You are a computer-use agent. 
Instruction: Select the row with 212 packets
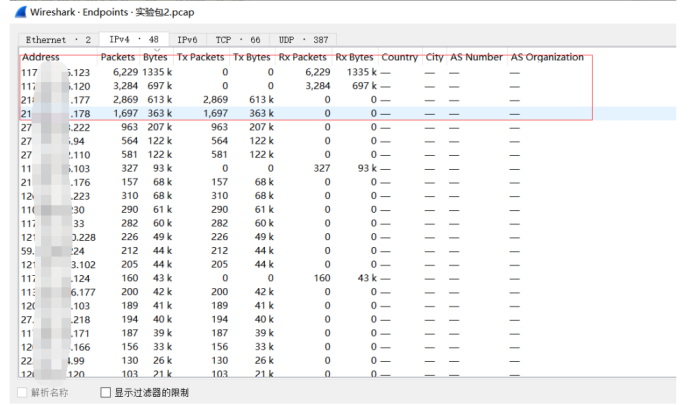coord(348,251)
